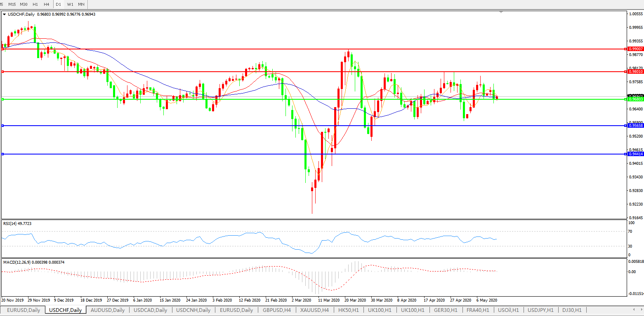The height and width of the screenshot is (316, 644).
Task: Set chart period to H1
Action: tap(35, 4)
